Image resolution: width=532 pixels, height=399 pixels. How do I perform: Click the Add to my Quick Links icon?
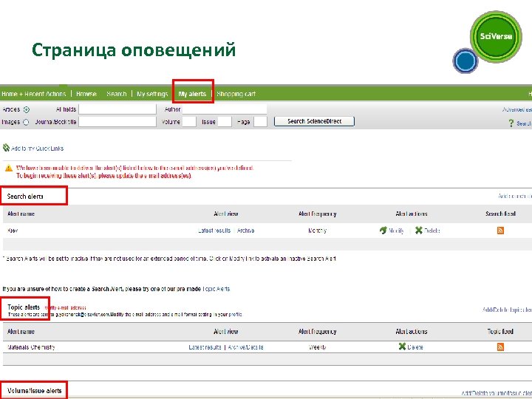click(6, 148)
